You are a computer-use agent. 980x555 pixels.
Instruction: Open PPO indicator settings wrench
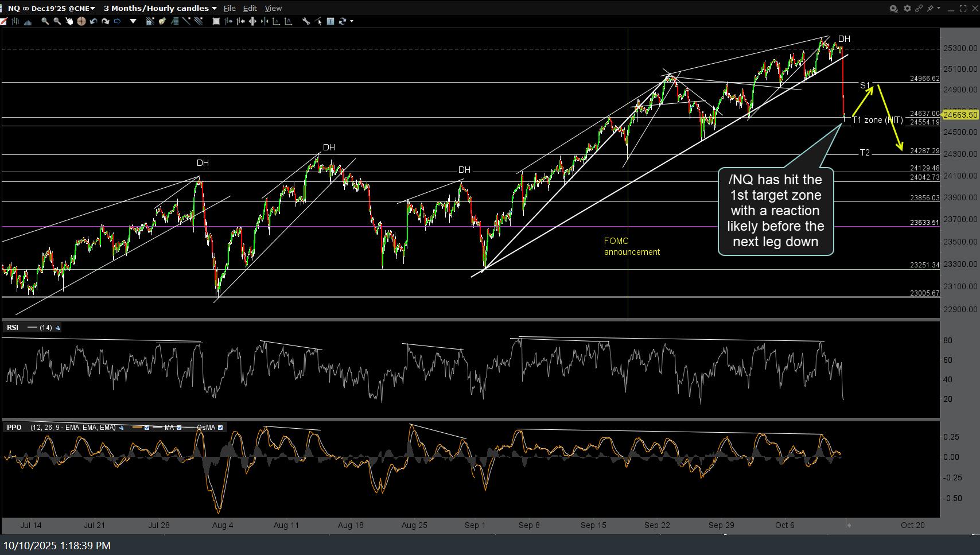[121, 428]
